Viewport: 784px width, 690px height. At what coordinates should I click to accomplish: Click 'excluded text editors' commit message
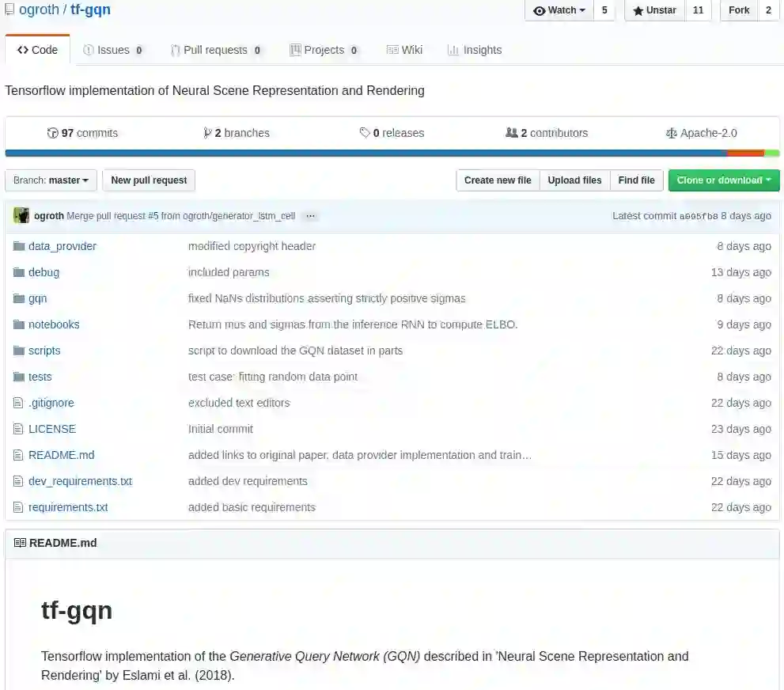239,403
